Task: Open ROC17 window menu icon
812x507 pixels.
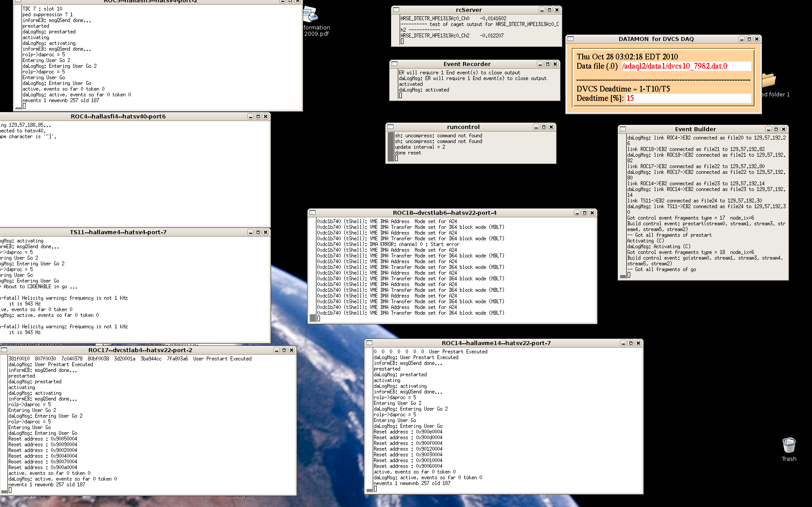Action: [4, 350]
